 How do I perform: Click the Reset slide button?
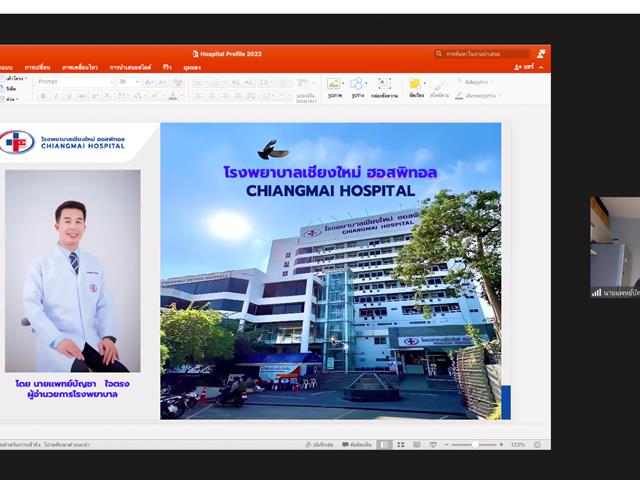tap(9, 89)
